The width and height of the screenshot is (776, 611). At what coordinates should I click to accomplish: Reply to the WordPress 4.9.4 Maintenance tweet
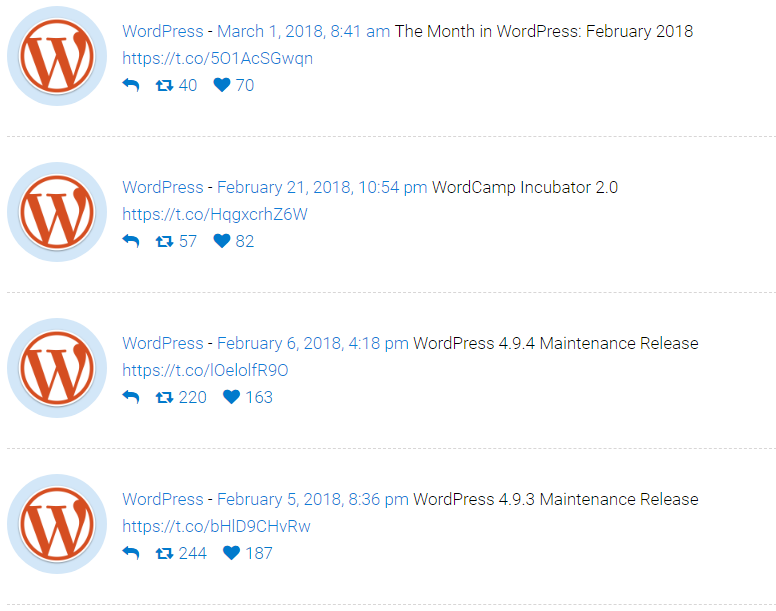[x=130, y=398]
